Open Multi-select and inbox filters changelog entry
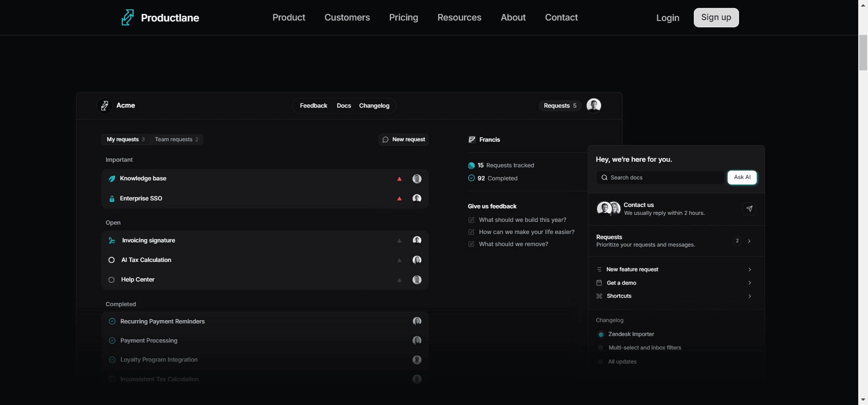The image size is (868, 405). pos(644,348)
